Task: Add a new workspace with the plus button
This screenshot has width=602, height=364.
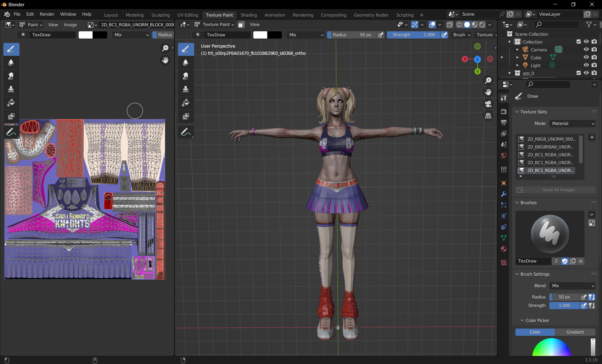Action: pos(422,15)
